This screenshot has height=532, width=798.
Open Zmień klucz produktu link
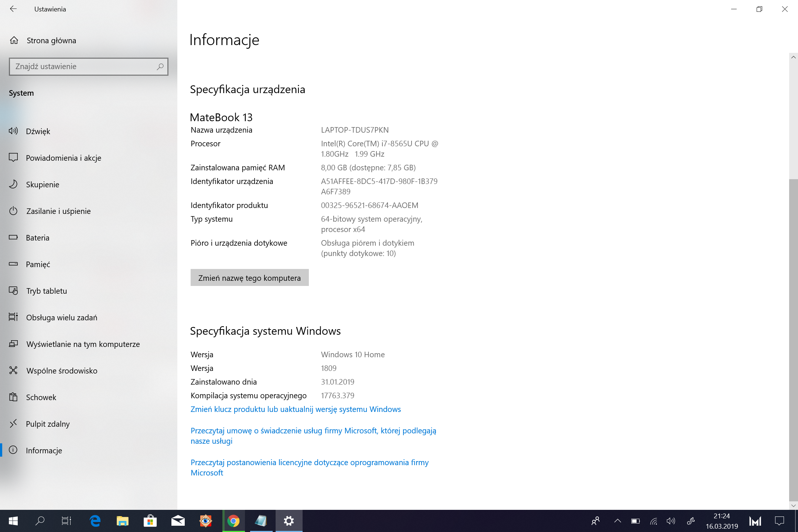(296, 409)
